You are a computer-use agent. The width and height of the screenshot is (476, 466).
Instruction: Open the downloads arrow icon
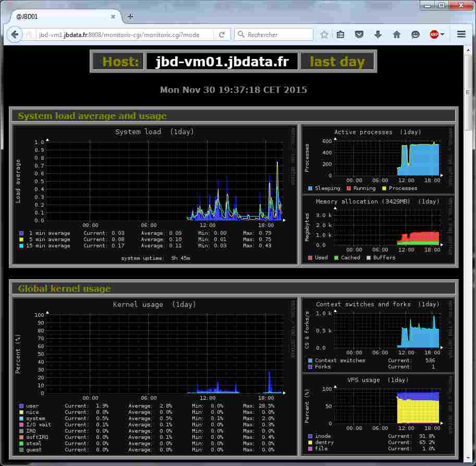click(x=378, y=35)
